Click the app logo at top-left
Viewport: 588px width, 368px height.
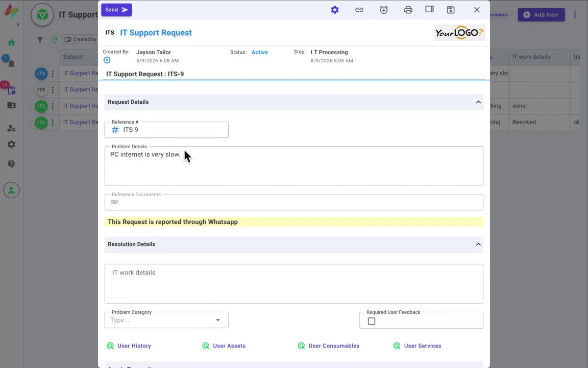coord(11,11)
